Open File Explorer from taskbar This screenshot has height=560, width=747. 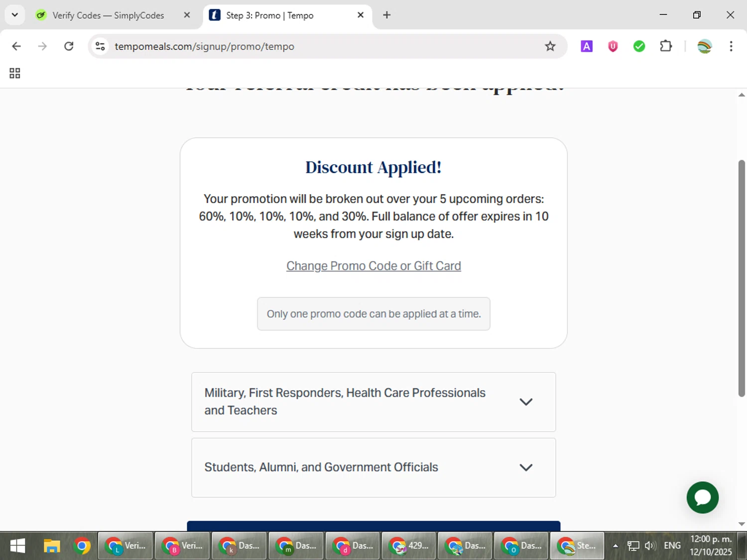click(x=51, y=546)
